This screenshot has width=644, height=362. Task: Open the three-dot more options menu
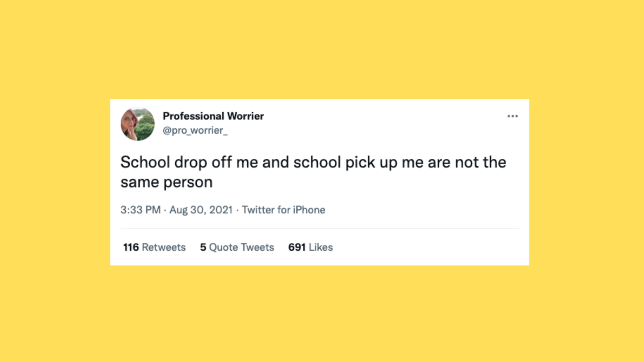click(x=512, y=116)
